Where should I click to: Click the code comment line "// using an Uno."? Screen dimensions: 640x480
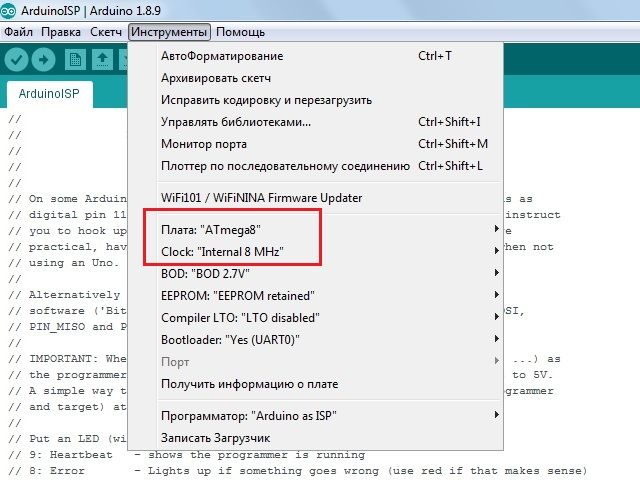tap(63, 263)
